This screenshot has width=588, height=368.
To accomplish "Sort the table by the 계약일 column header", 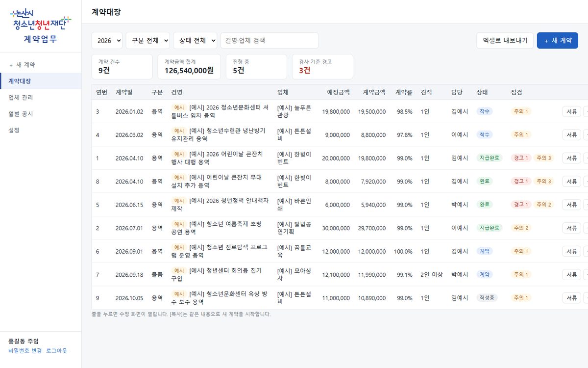I will point(124,92).
